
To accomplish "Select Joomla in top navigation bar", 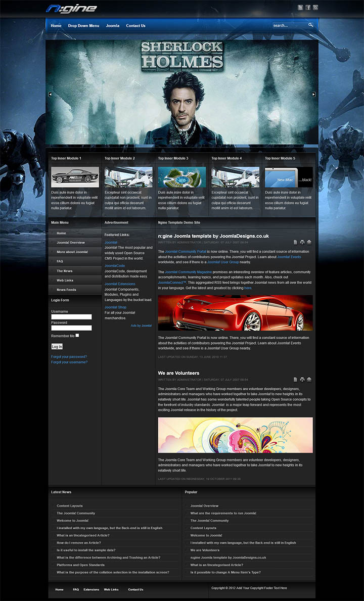I will [113, 26].
